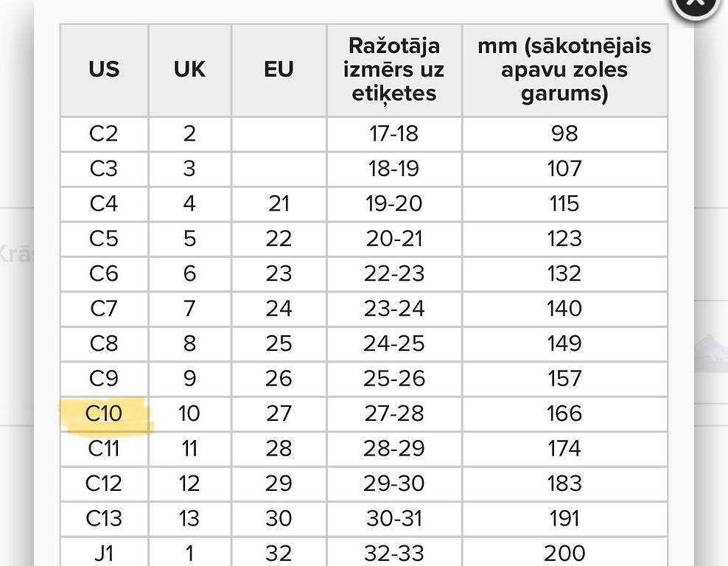Click the J1 US size cell
The height and width of the screenshot is (566, 728).
click(104, 553)
